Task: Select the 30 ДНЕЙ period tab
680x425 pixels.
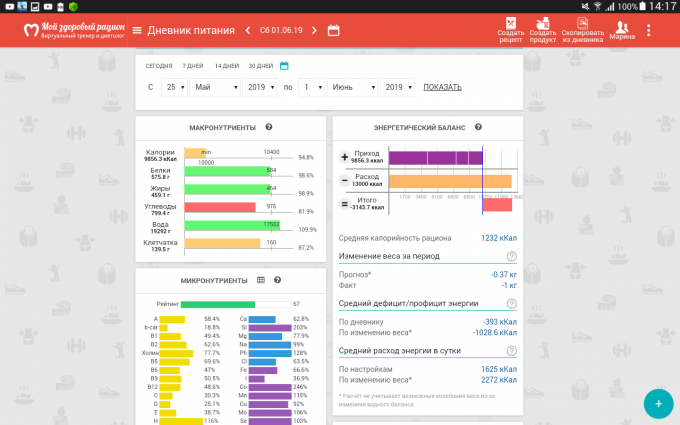Action: click(x=260, y=66)
